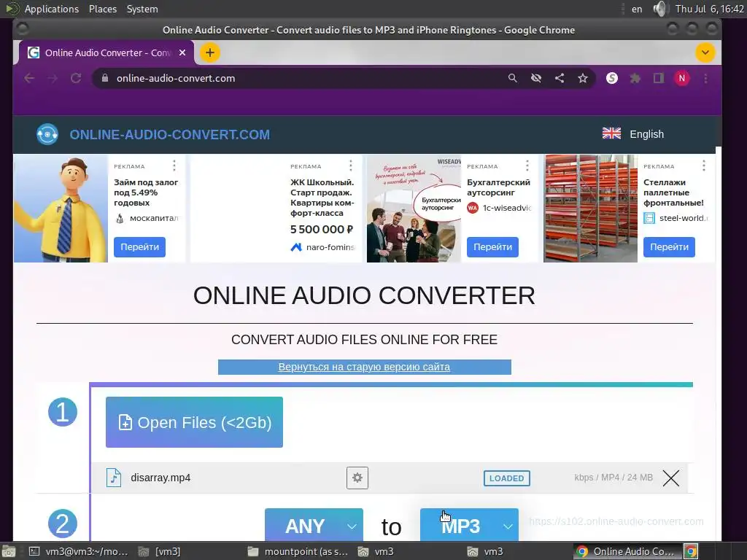Switch to vm3@vm3 terminal taskbar item
The height and width of the screenshot is (560, 747).
click(x=79, y=551)
